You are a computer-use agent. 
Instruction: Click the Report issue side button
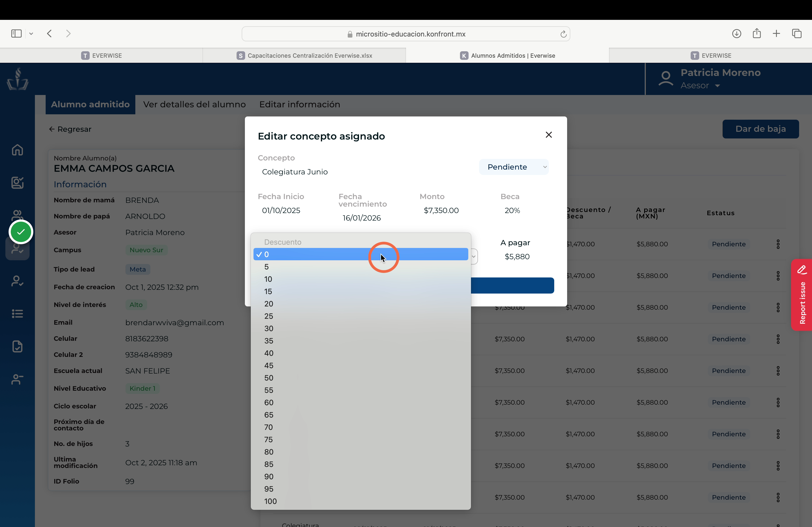pos(802,295)
